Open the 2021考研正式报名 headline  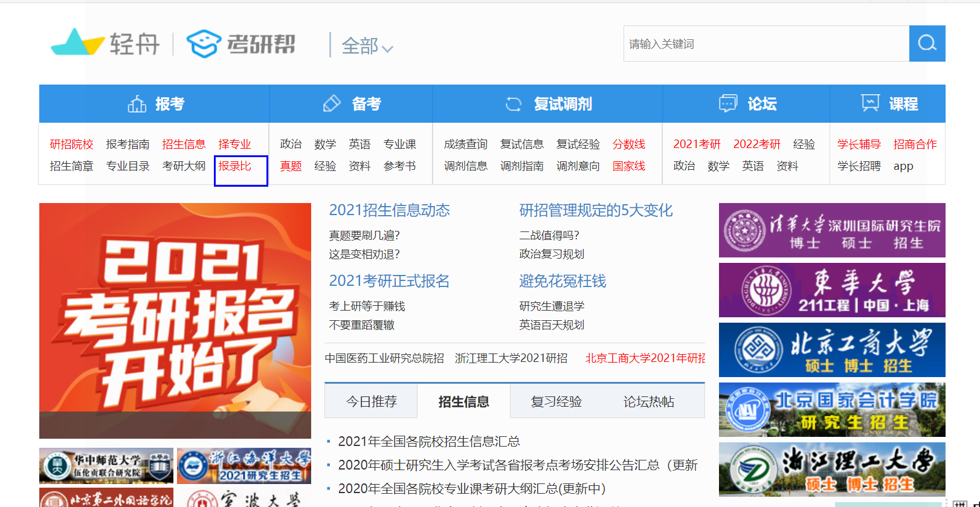pos(389,281)
